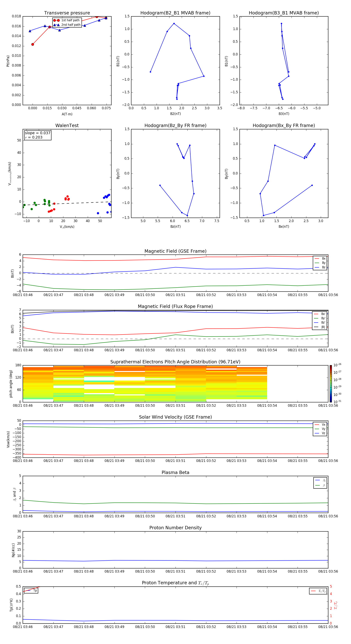Click the "Pt(nPa)" y-axis label
Screen dimensions: 351x644
click(x=8, y=61)
